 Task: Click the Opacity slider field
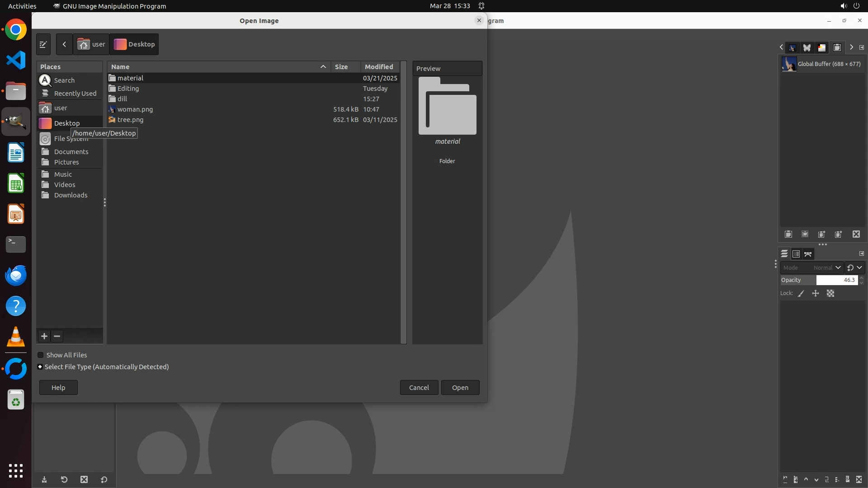[x=836, y=280]
